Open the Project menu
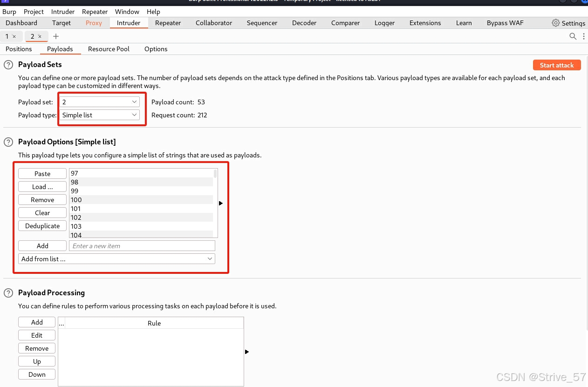Image resolution: width=588 pixels, height=387 pixels. pyautogui.click(x=34, y=12)
